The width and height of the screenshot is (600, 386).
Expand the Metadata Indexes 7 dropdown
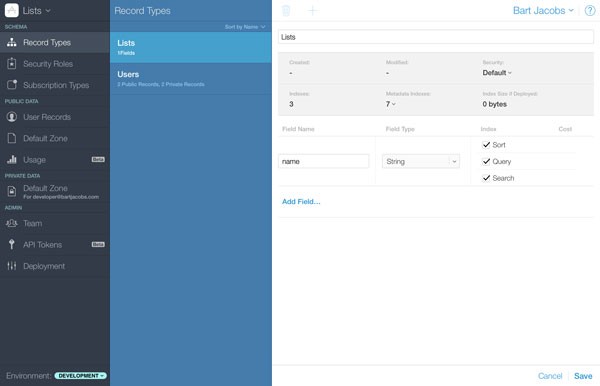(391, 104)
